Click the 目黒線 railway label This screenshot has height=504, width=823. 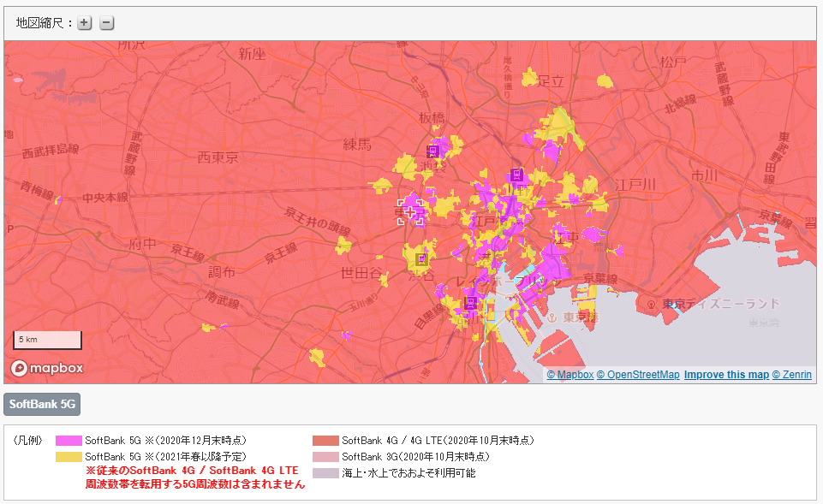pyautogui.click(x=429, y=317)
